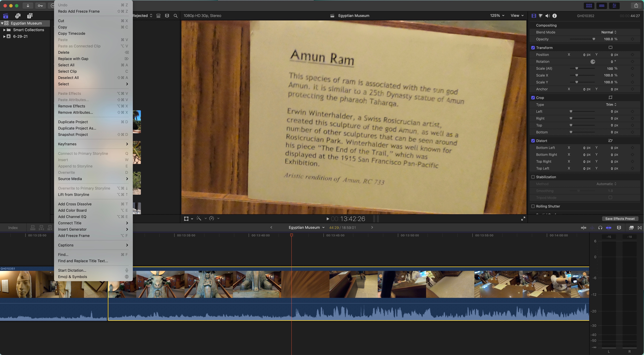Screen dimensions: 644x355
Task: Click the share export icon
Action: [x=636, y=5]
